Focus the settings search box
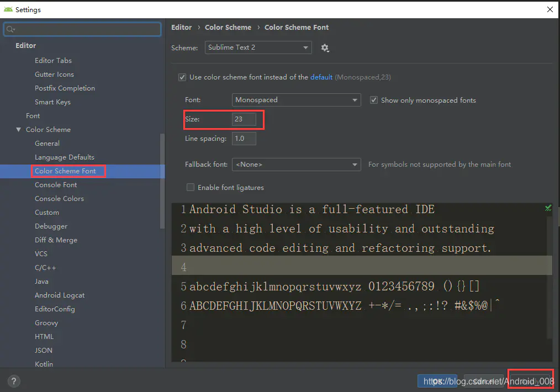 point(82,29)
